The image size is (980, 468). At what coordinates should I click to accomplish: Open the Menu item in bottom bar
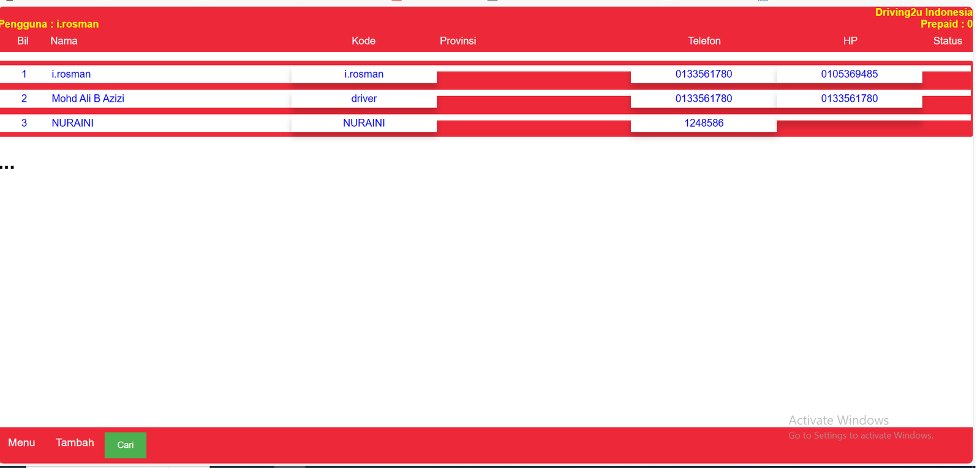click(x=21, y=443)
